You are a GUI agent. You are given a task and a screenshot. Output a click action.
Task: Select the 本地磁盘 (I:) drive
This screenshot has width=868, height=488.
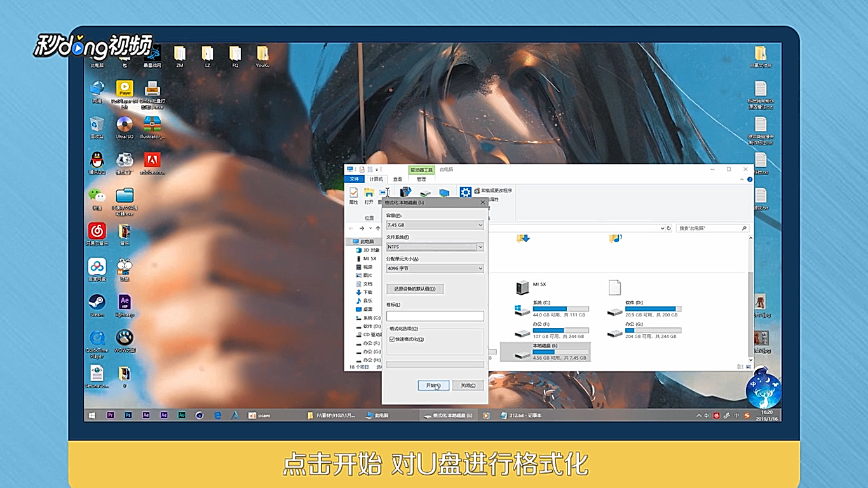tap(545, 351)
